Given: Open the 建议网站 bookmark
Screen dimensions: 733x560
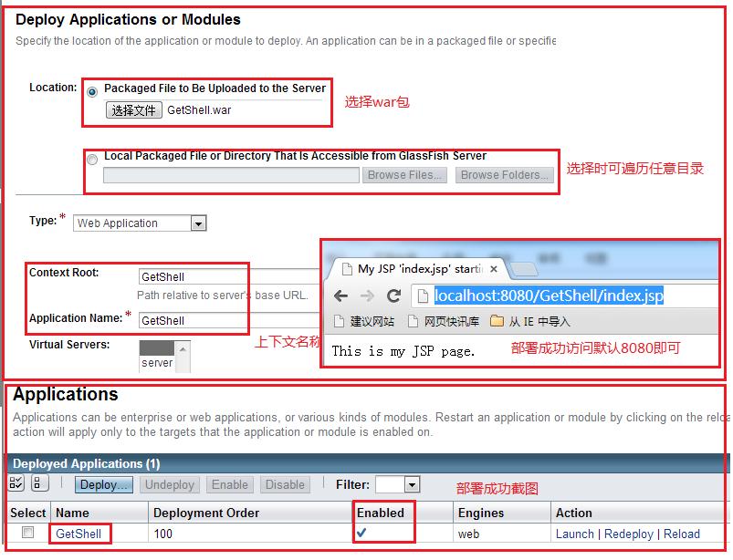Looking at the screenshot, I should point(364,321).
